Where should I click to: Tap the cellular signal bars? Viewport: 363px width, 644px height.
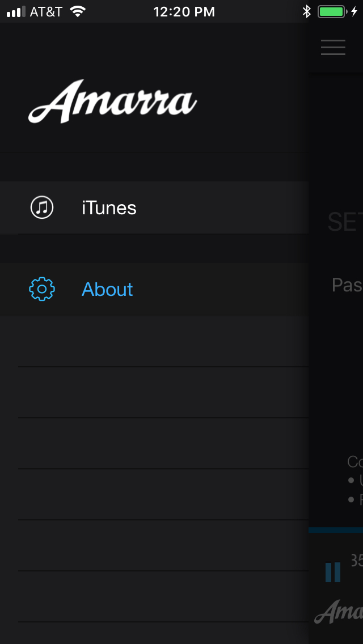[16, 11]
